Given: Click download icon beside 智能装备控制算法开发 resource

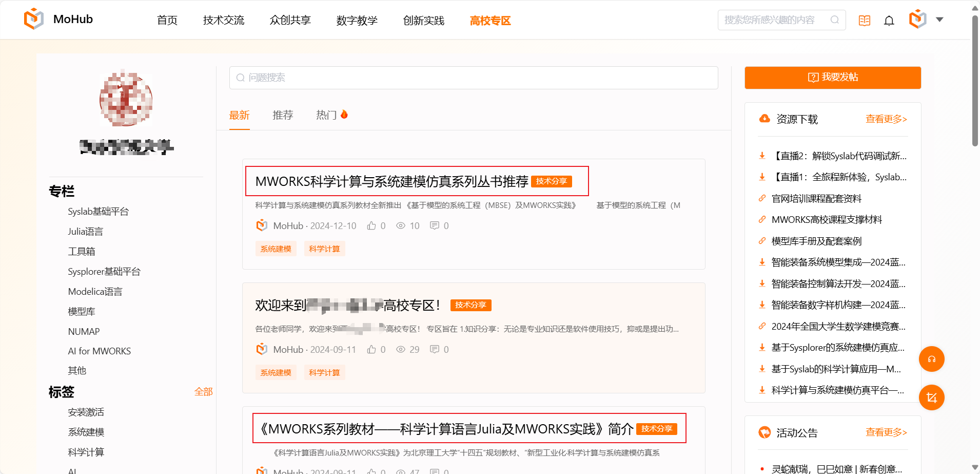Looking at the screenshot, I should (762, 283).
